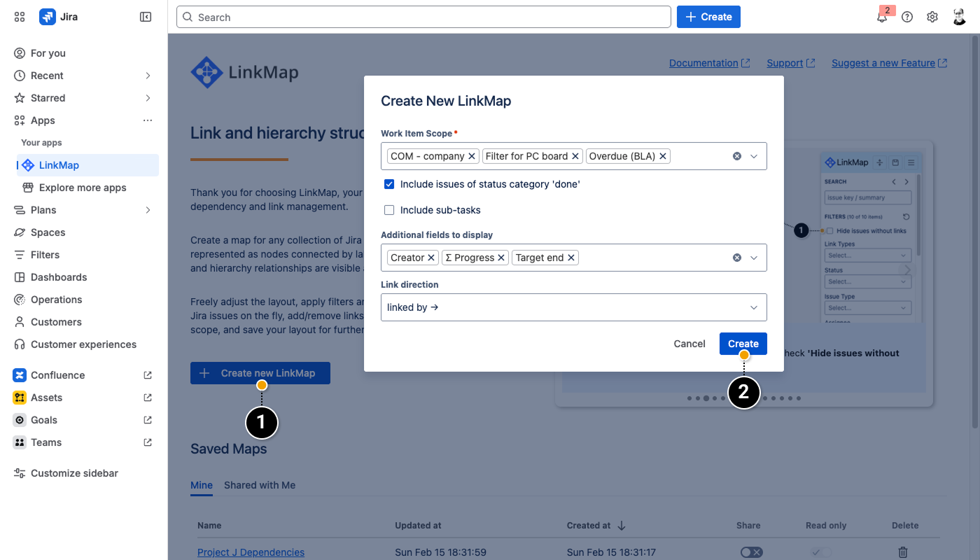This screenshot has width=980, height=560.
Task: Remove the 'COM - company' scope tag
Action: pos(472,156)
